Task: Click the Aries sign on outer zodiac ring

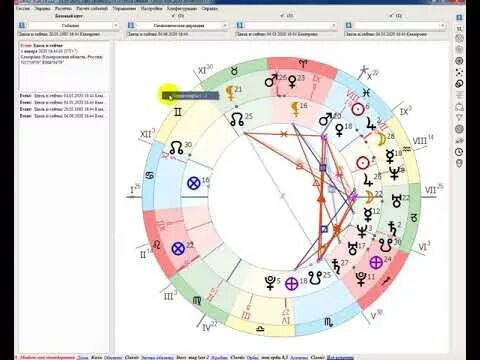Action: point(303,63)
